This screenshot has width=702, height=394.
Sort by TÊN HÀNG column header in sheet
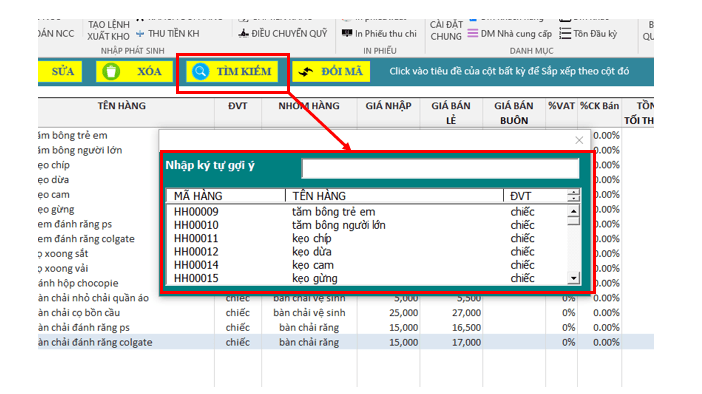click(x=122, y=106)
